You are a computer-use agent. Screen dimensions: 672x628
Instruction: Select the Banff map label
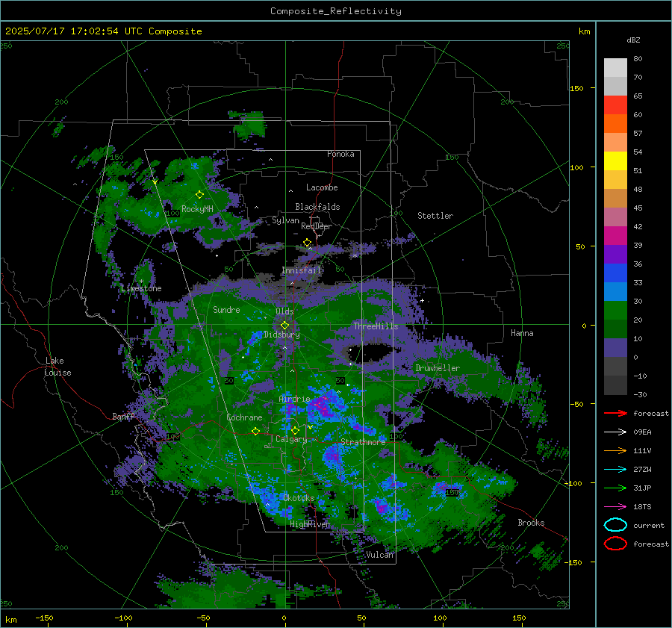pos(123,416)
